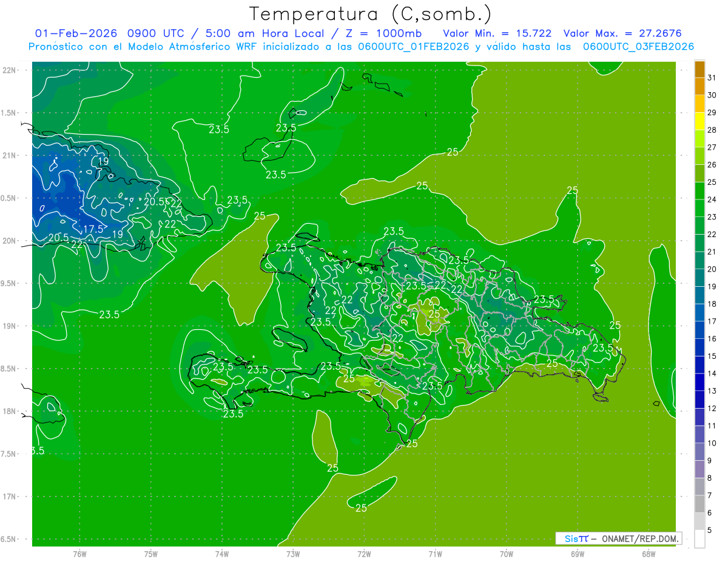Image resolution: width=728 pixels, height=562 pixels.
Task: Select the end time "0600UTC_03FEB2026"
Action: tap(638, 47)
